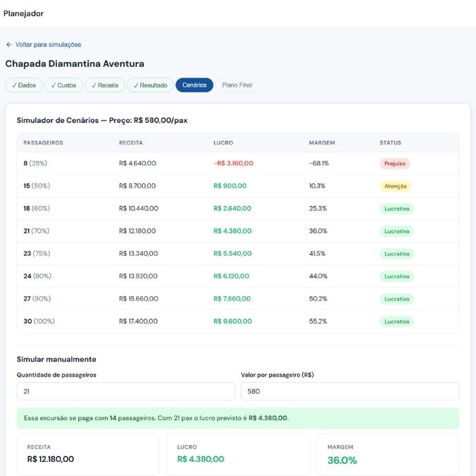Select the 27 (90%) passengers cell
Screen dimensions: 476x476
point(37,298)
